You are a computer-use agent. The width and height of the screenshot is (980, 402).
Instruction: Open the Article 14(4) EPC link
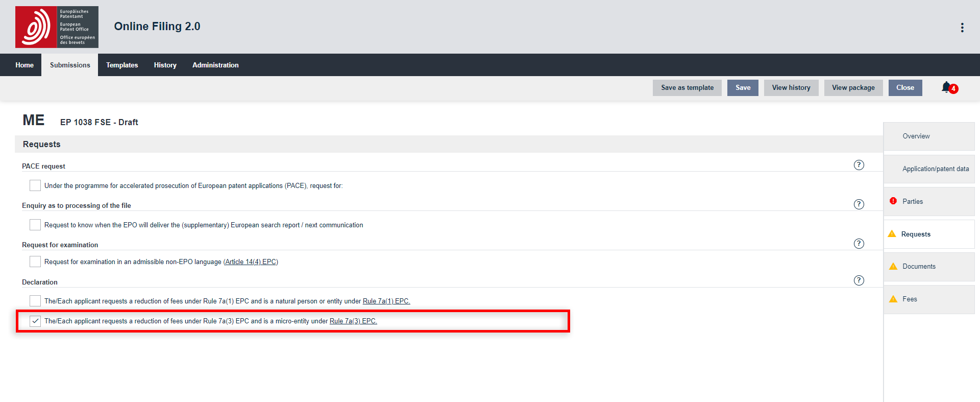(251, 262)
